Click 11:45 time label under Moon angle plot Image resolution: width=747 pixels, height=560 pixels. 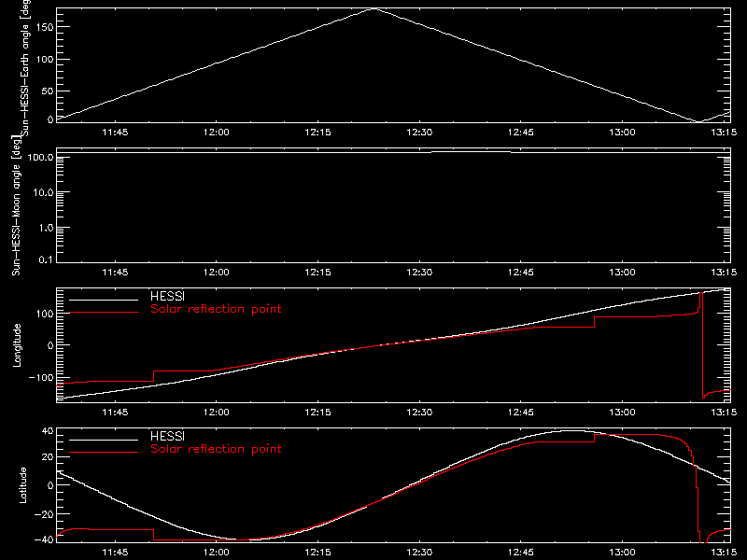115,272
